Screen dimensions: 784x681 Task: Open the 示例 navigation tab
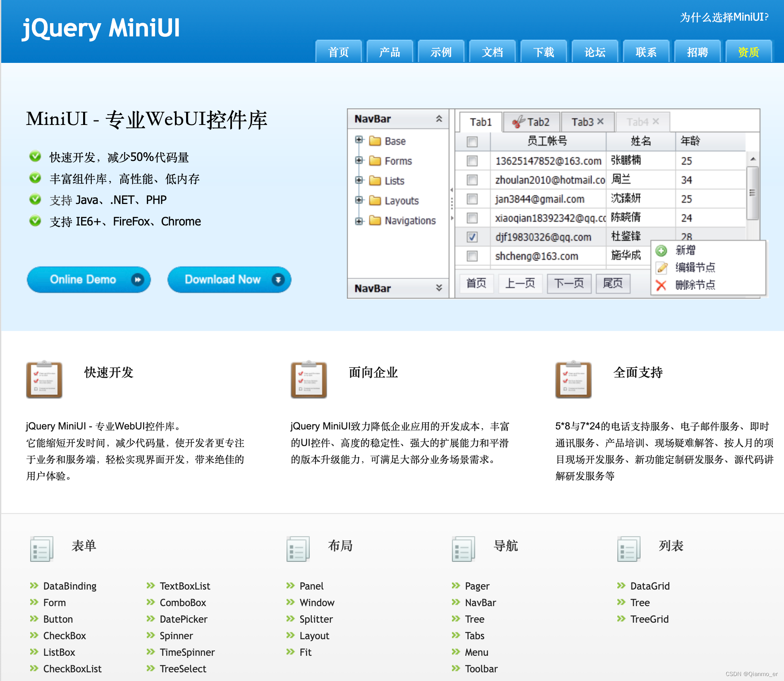coord(441,51)
